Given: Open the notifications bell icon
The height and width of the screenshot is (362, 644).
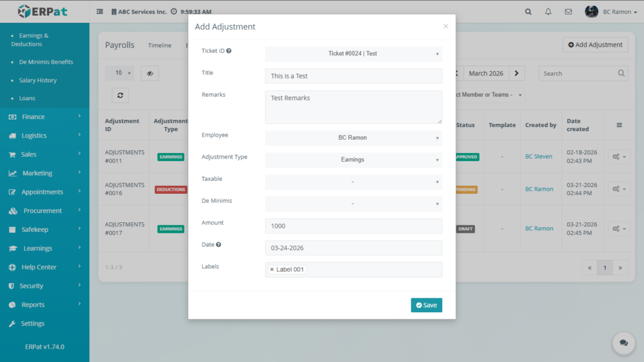Looking at the screenshot, I should click(x=548, y=11).
